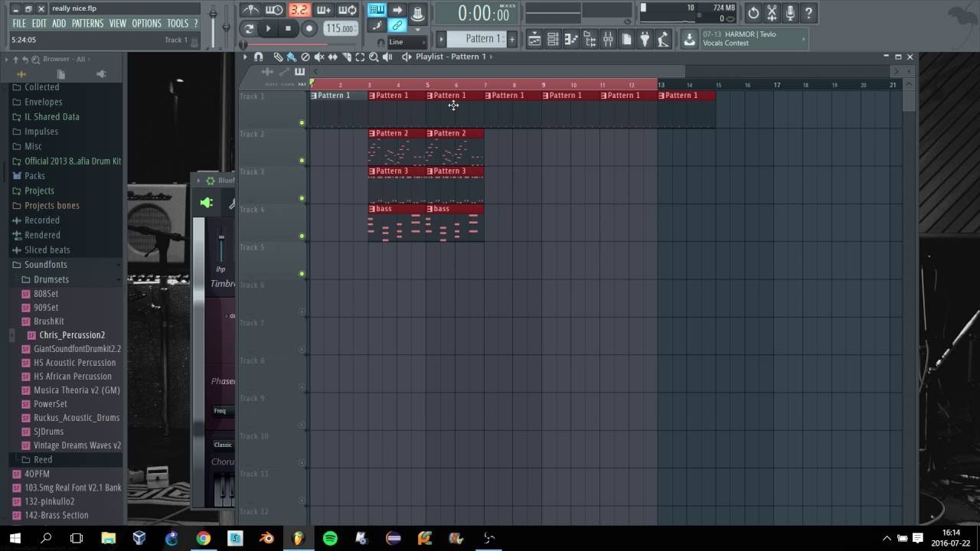
Task: Toggle the metronome icon
Action: (x=250, y=11)
